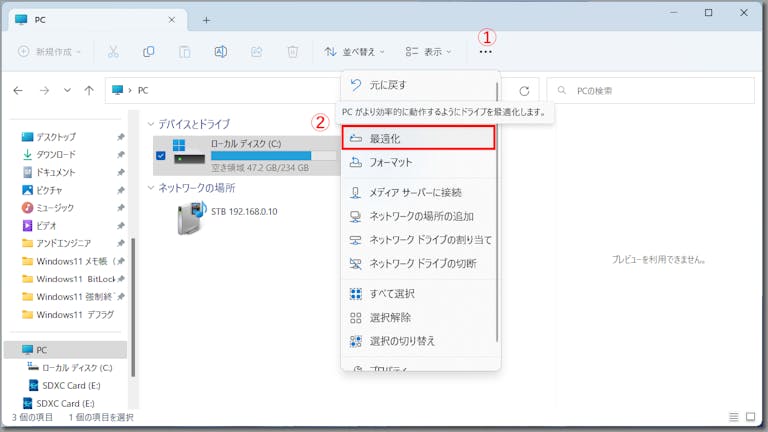The image size is (768, 432).
Task: Select PC in the navigation tree
Action: (65, 350)
